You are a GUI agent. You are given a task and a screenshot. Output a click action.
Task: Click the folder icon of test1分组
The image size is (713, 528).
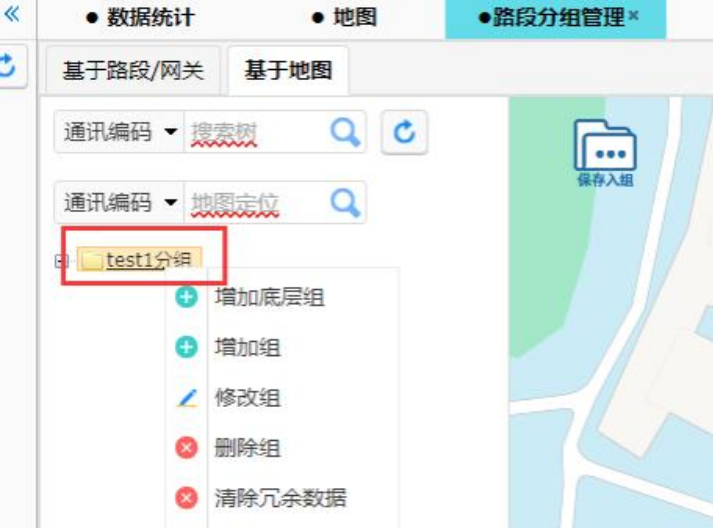92,261
